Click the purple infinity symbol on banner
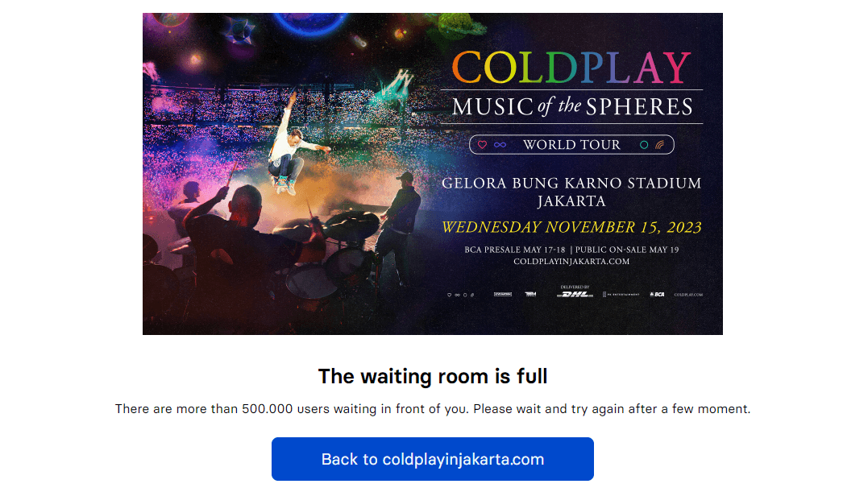The width and height of the screenshot is (868, 488). pos(500,145)
